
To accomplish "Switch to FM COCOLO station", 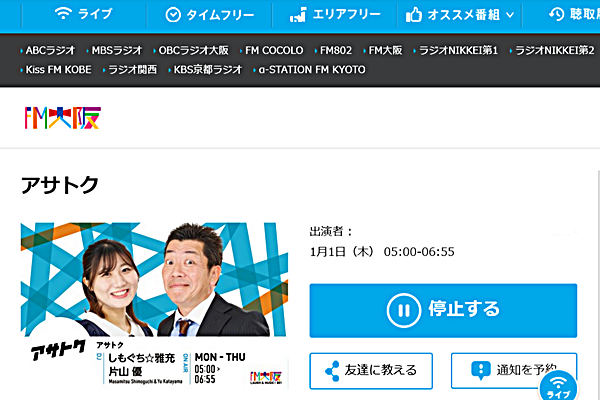I will (273, 50).
